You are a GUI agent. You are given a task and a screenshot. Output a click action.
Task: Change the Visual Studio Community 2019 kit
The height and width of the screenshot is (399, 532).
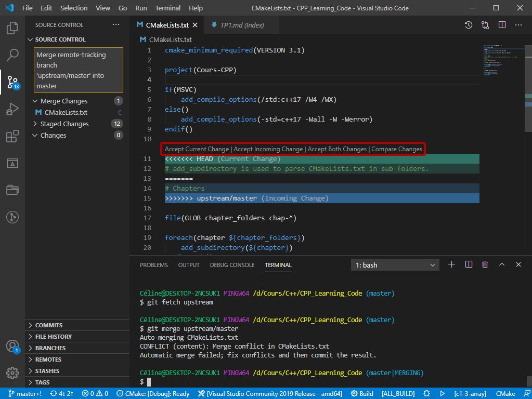tap(270, 394)
